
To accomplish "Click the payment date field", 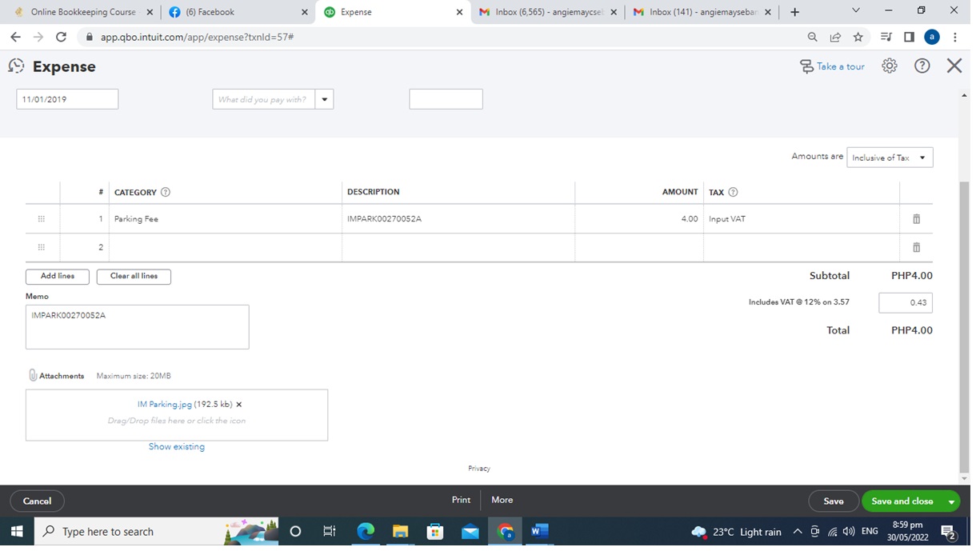I will coord(67,99).
